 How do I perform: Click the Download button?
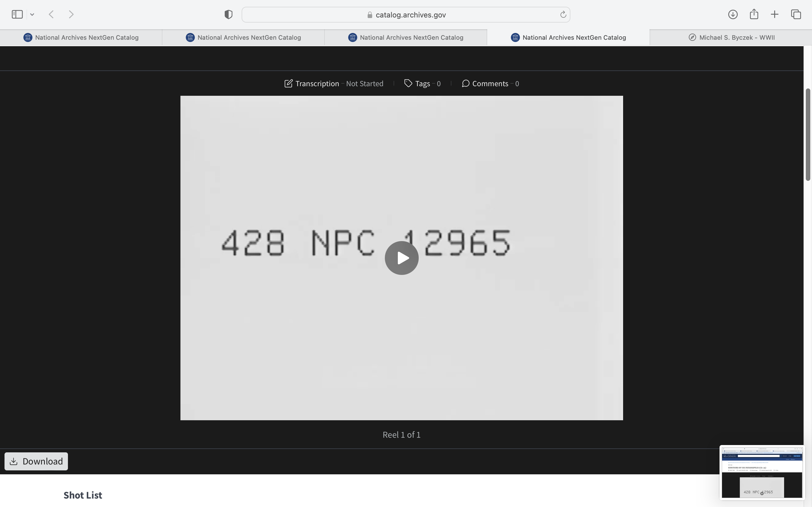[x=36, y=461]
